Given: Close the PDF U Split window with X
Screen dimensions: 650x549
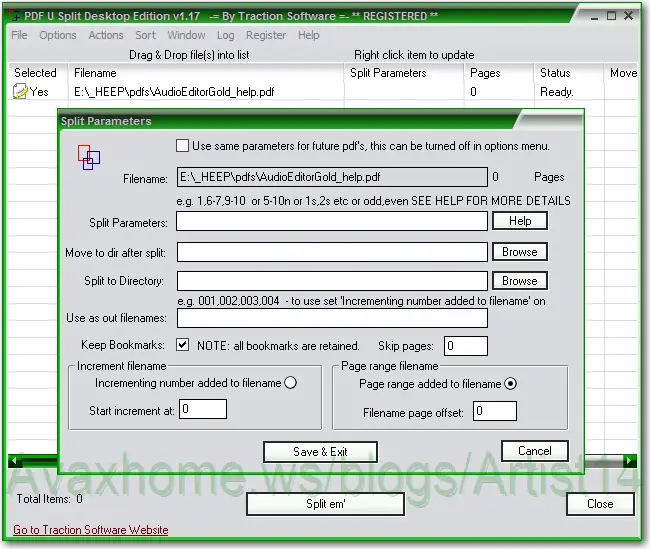Looking at the screenshot, I should point(628,16).
